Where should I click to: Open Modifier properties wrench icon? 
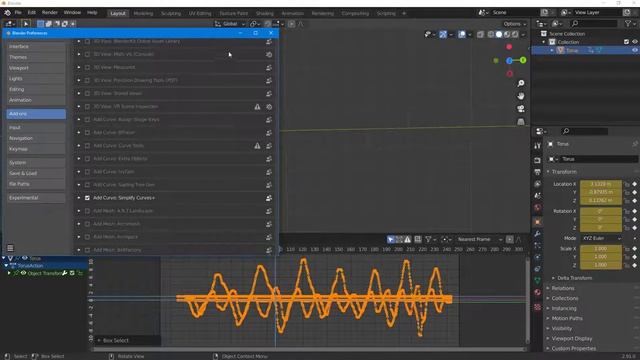pos(537,233)
